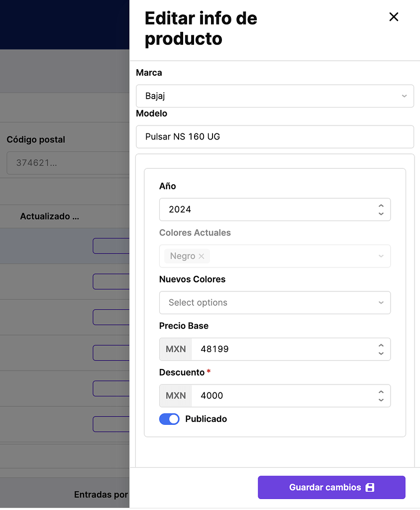
Task: Expand the Colores Actuales dropdown chevron
Action: [x=381, y=256]
